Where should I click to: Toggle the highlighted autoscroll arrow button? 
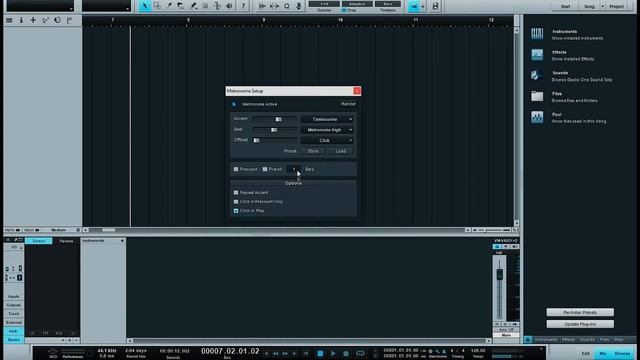point(414,6)
